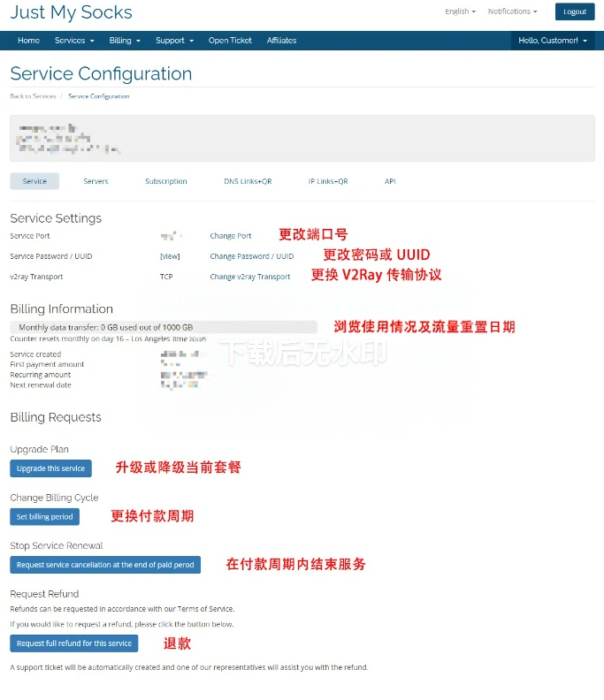Expand the Billing menu
Viewport: 604px width, 700px height.
pos(125,41)
